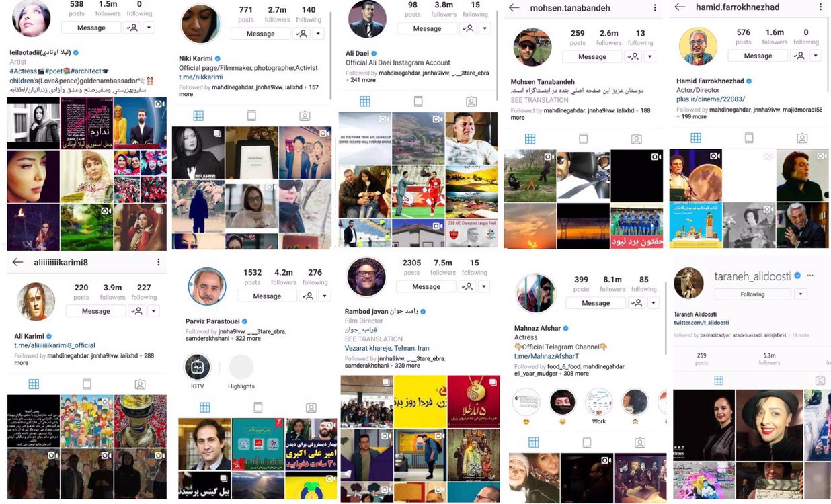This screenshot has width=831, height=504.
Task: Open t.me/nikkarimi link
Action: [x=199, y=77]
